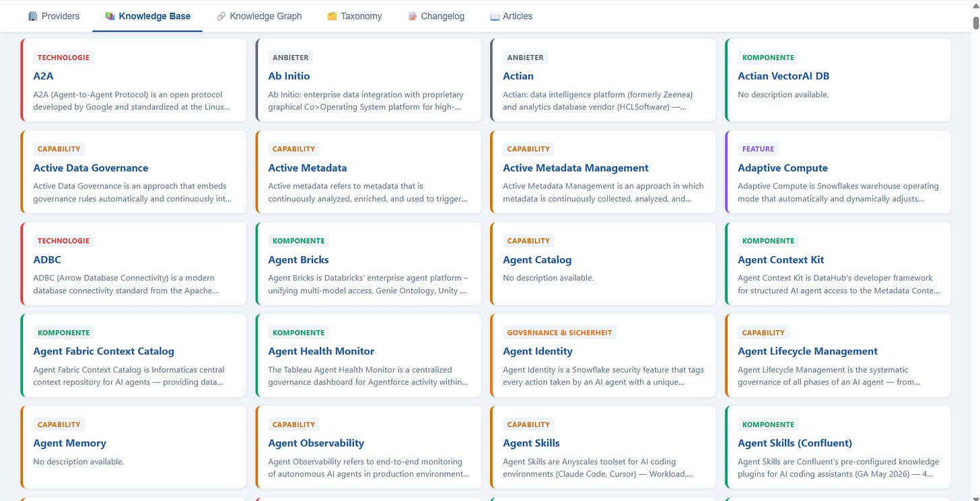Click "No description available." under Agent Catalog
Viewport: 980px width, 501px height.
coord(549,278)
